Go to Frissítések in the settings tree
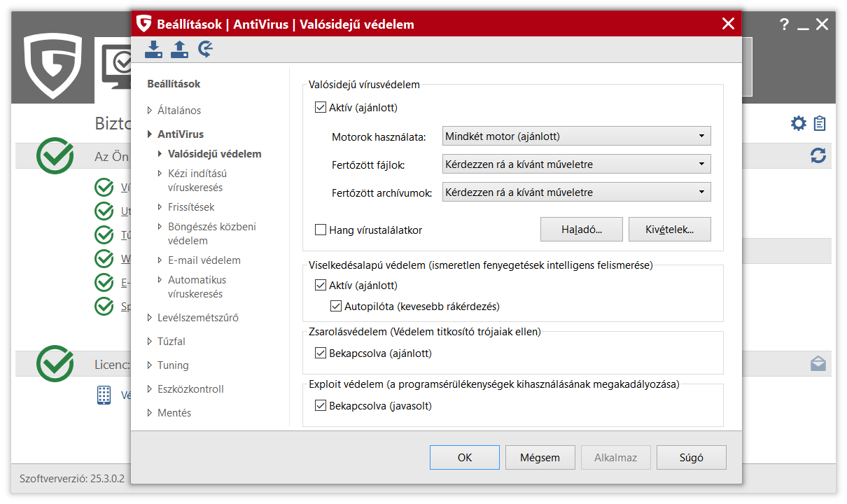This screenshot has width=847, height=504. pos(191,207)
